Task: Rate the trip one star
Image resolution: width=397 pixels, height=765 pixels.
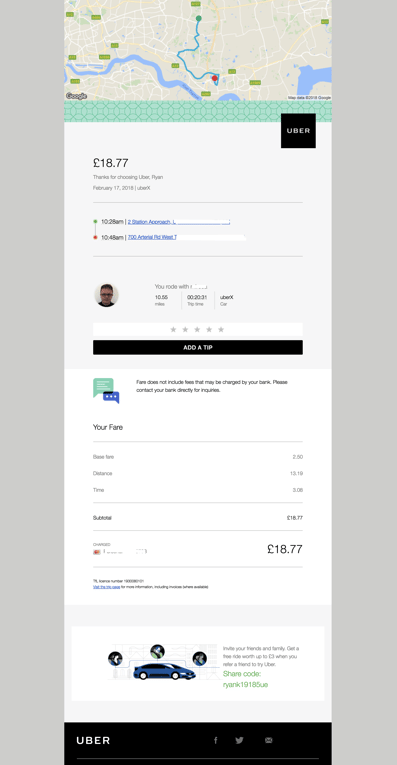Action: [x=173, y=330]
